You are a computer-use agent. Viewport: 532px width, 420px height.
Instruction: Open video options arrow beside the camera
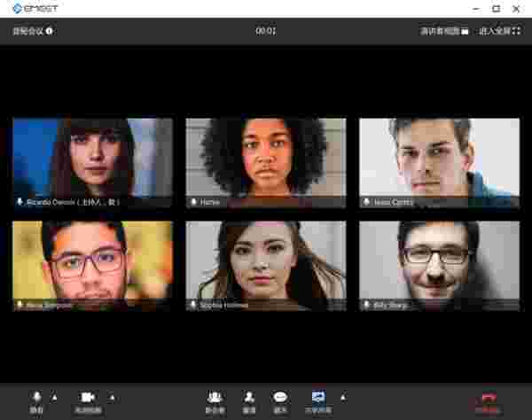[x=113, y=397]
